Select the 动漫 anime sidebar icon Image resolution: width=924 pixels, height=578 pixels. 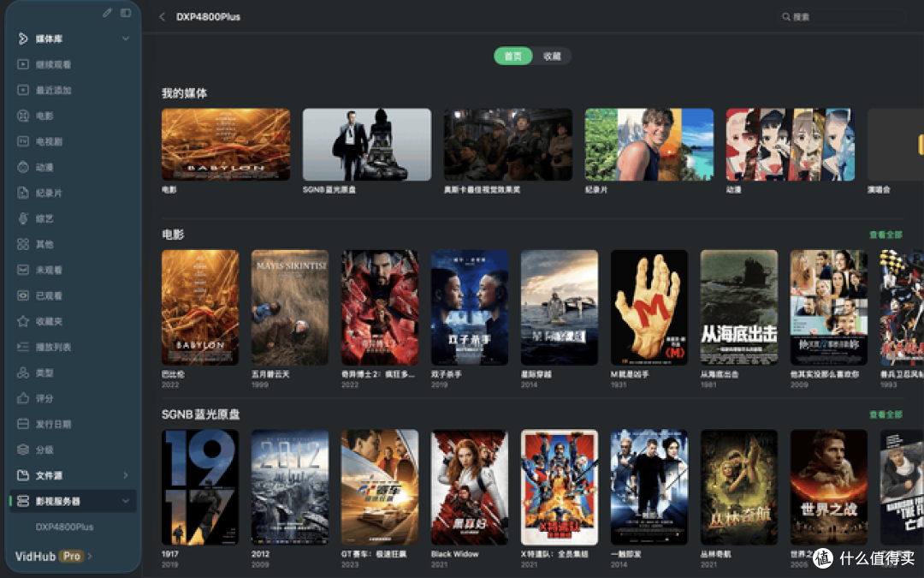(x=23, y=167)
